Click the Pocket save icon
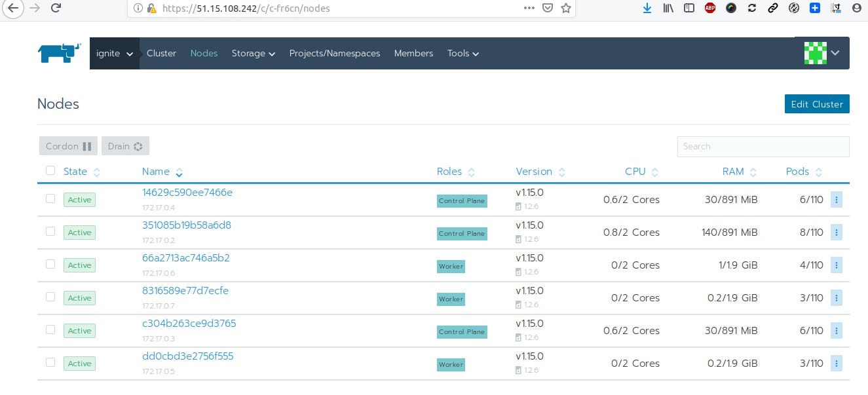The width and height of the screenshot is (868, 395). [x=548, y=9]
